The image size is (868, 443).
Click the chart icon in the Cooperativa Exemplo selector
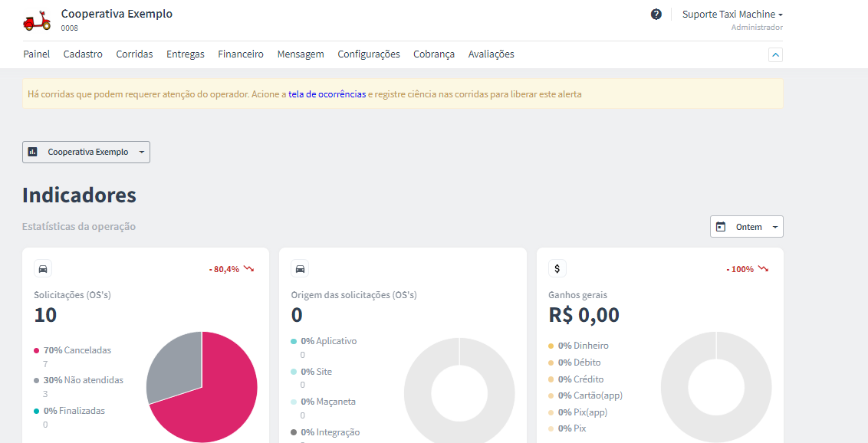click(x=33, y=152)
